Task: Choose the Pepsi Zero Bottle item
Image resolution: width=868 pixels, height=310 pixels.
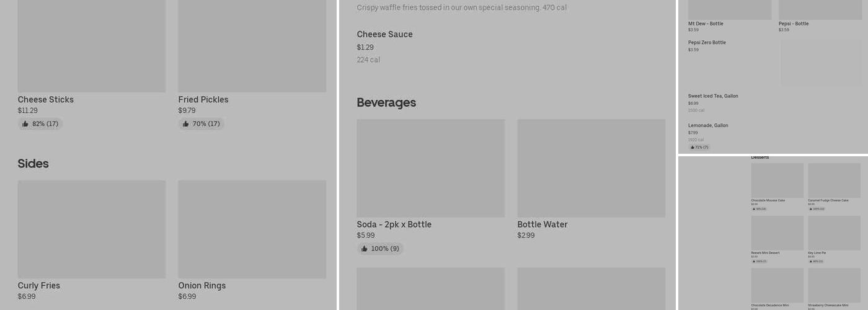Action: click(x=707, y=43)
